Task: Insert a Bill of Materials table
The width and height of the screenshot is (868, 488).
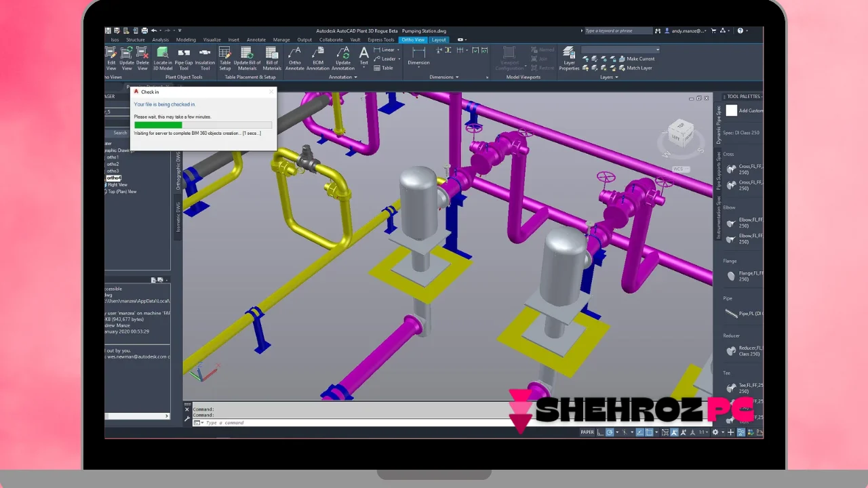Action: coord(272,58)
